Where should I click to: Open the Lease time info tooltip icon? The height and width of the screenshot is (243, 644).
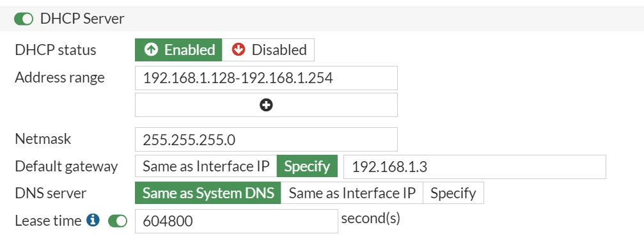click(x=93, y=221)
